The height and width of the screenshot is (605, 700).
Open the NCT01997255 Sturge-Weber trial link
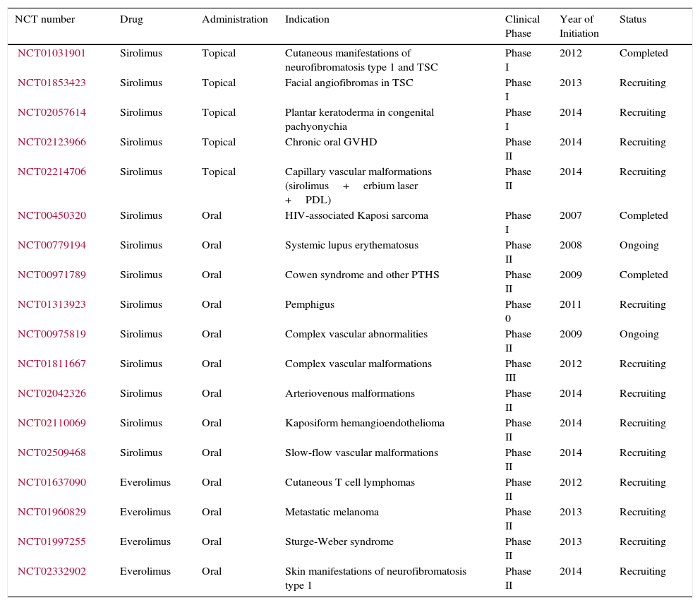52,541
